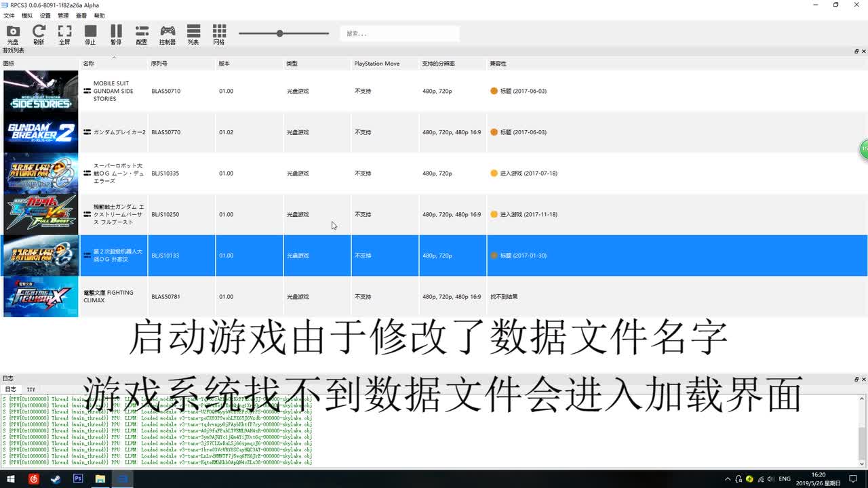
Task: Click the orange compatibility dot for BLAS50710
Action: point(494,91)
